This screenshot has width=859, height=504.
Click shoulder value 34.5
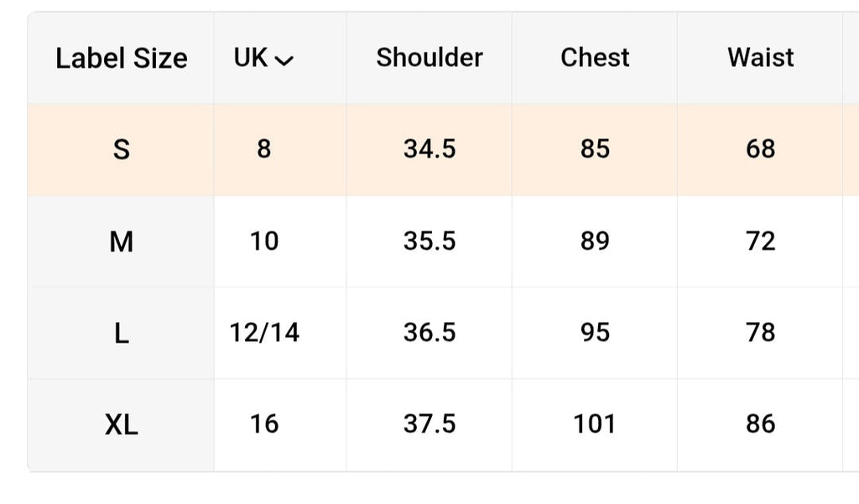pos(429,149)
